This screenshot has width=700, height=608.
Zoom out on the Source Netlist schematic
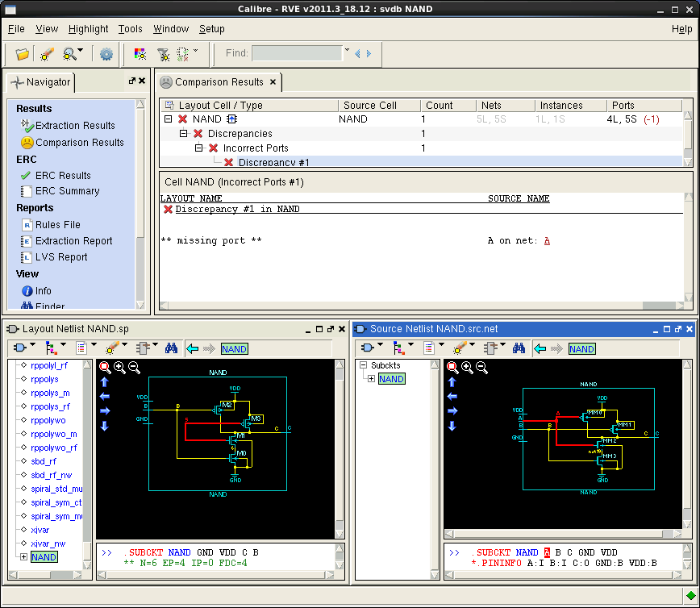coord(481,368)
